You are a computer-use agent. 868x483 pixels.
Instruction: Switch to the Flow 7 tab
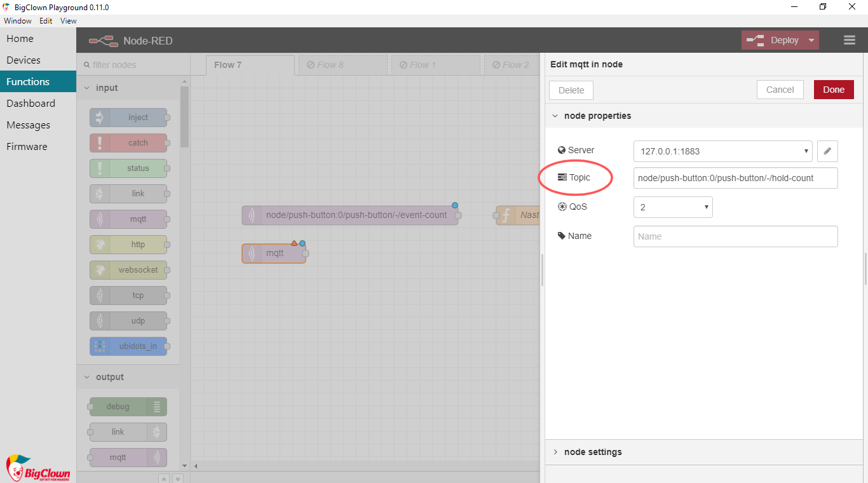point(250,65)
